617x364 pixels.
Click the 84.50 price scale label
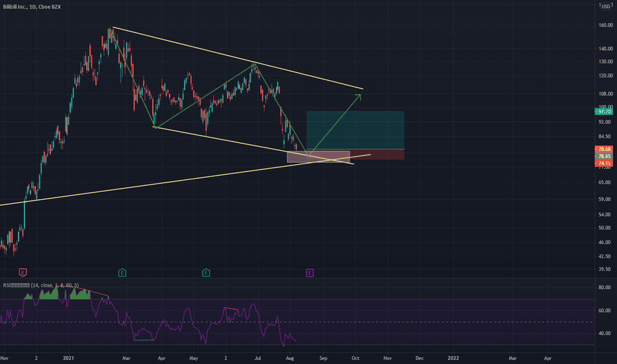coord(604,136)
